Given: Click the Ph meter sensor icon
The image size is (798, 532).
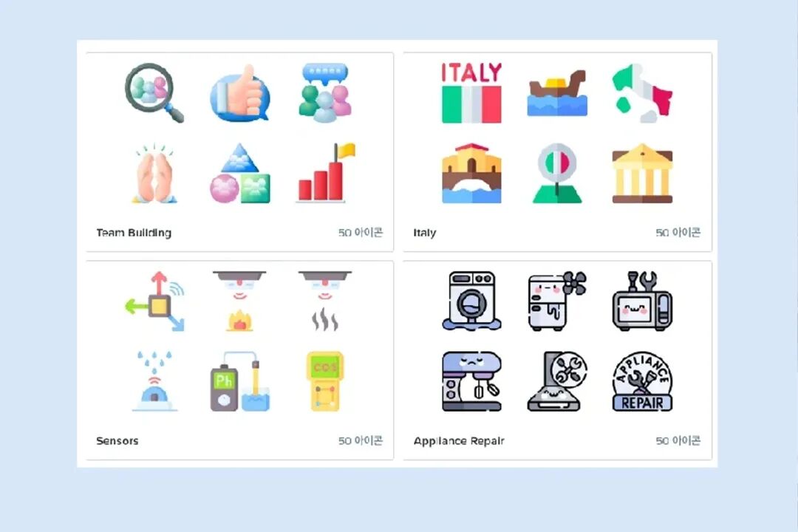Looking at the screenshot, I should click(239, 381).
